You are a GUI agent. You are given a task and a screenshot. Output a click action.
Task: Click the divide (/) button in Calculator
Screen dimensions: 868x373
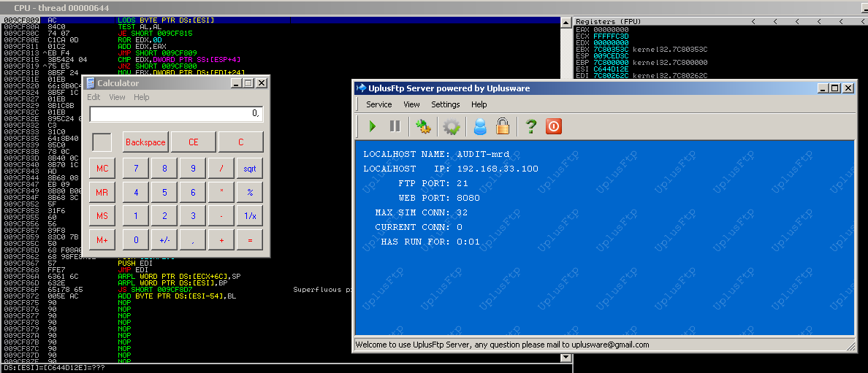221,168
